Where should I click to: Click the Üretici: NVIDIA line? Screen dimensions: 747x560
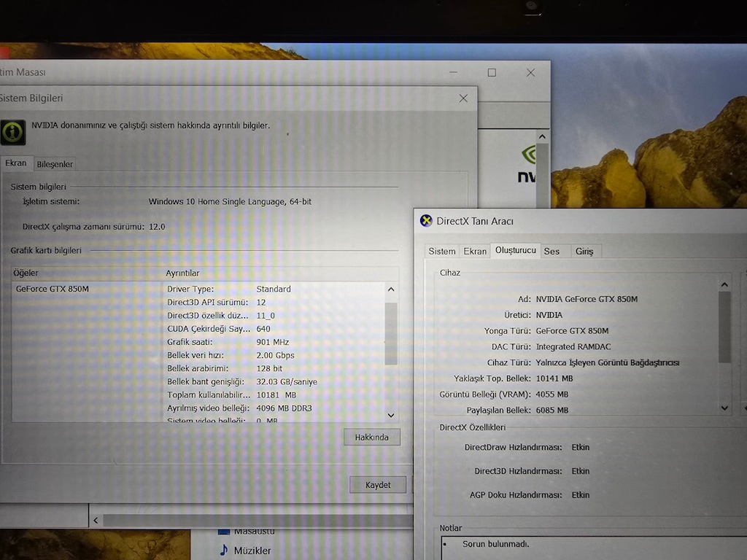(x=533, y=315)
